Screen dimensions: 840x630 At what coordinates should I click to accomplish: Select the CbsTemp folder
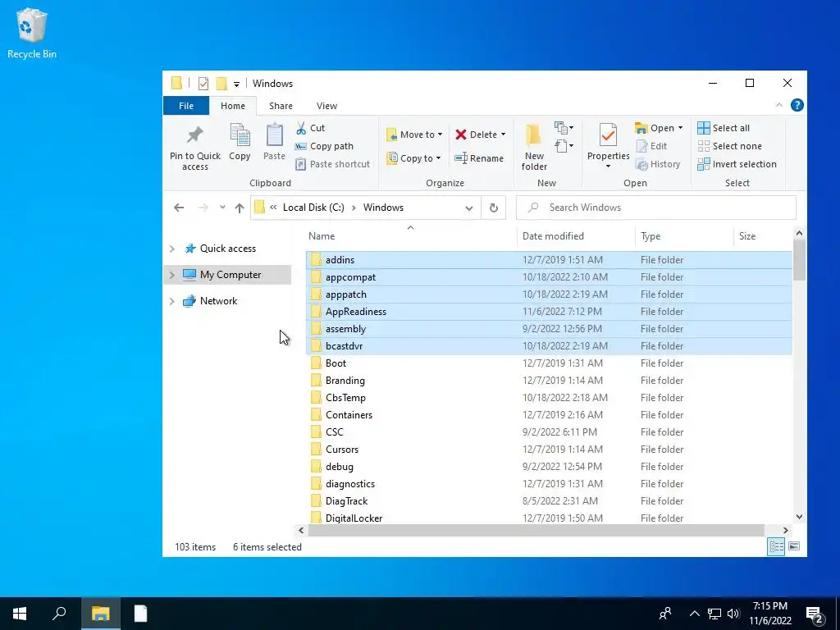click(549, 398)
